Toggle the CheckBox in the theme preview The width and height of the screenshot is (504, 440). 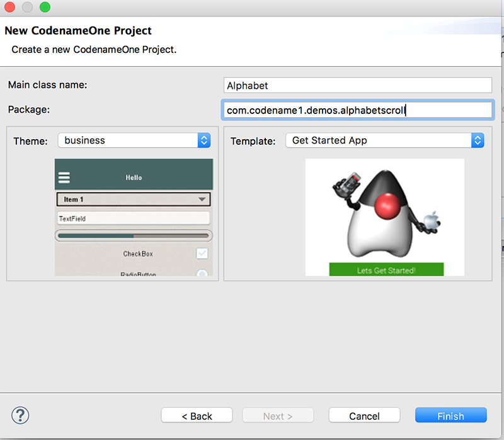point(202,253)
